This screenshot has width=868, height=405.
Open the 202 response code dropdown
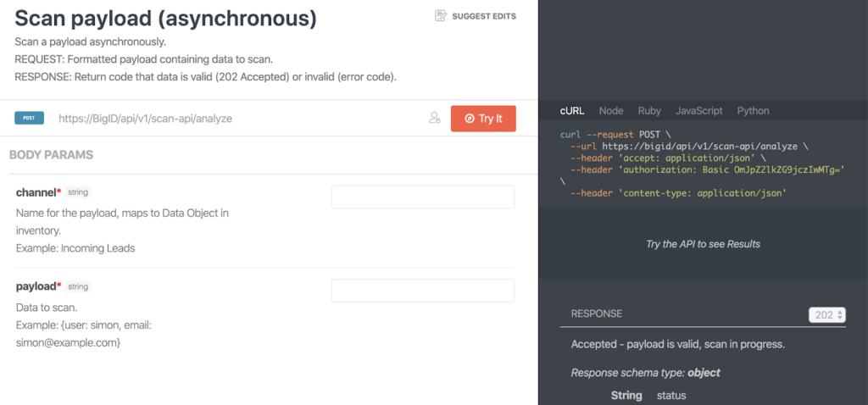(x=827, y=315)
